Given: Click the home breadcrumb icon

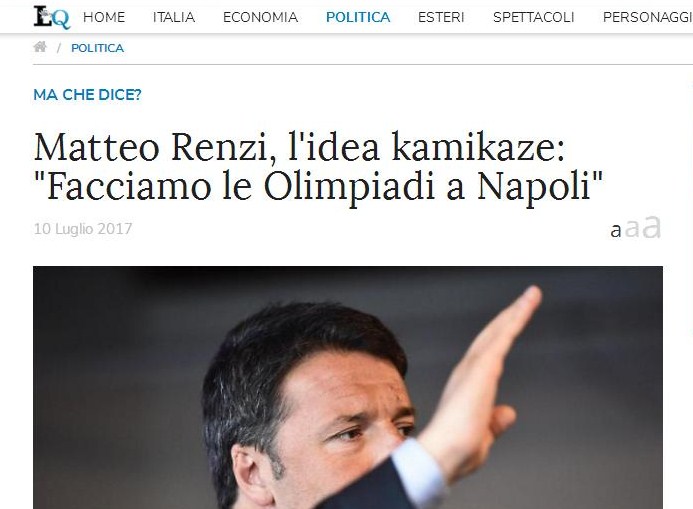Looking at the screenshot, I should 40,47.
